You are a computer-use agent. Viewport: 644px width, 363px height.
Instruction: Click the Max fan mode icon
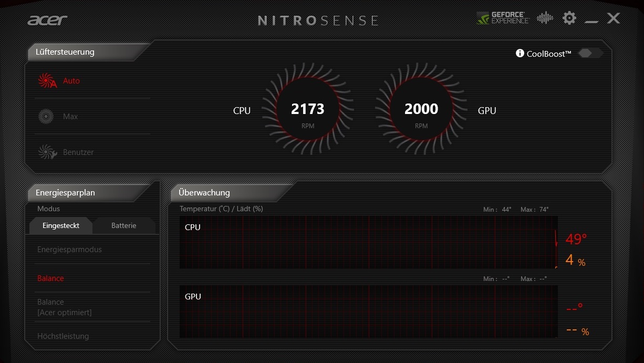46,117
